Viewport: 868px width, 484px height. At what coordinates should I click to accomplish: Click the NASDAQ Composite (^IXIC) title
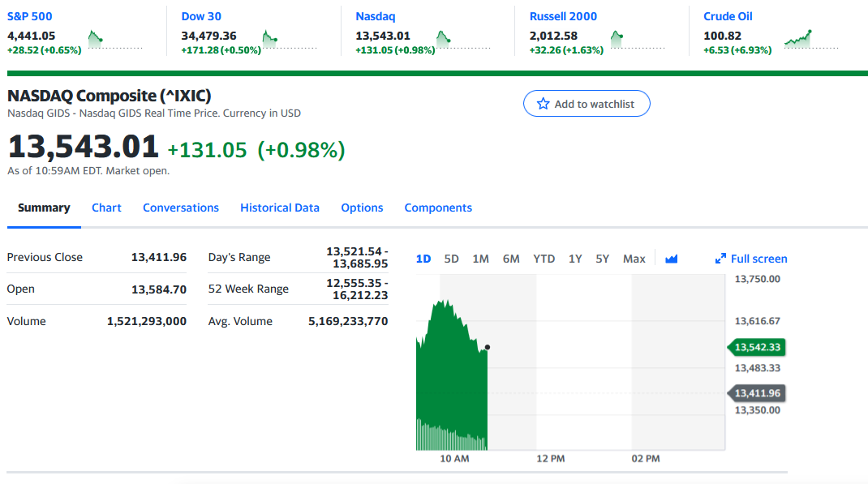click(109, 96)
